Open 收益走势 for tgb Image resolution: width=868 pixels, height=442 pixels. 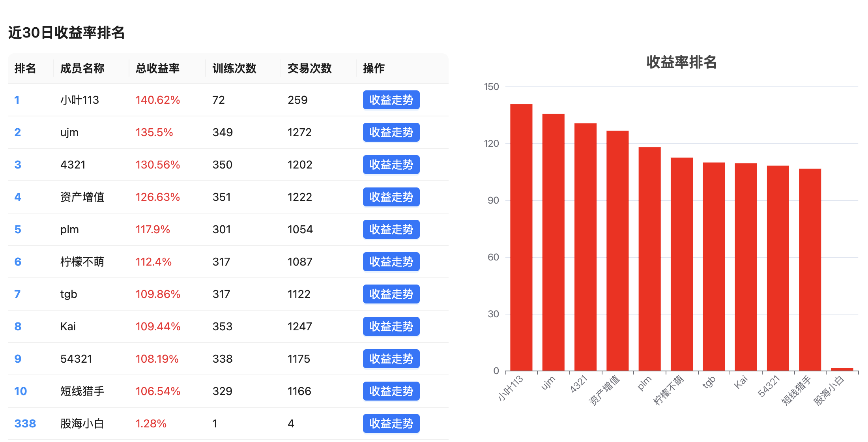tap(391, 294)
